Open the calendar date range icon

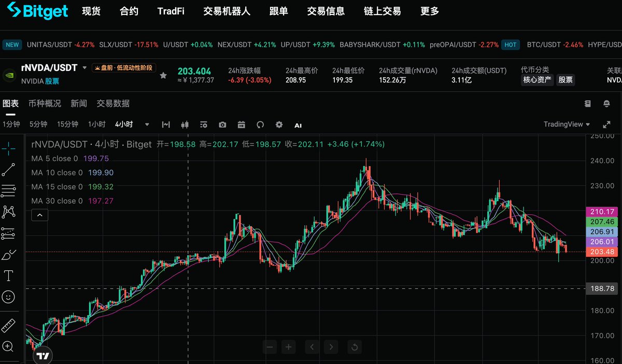click(241, 125)
